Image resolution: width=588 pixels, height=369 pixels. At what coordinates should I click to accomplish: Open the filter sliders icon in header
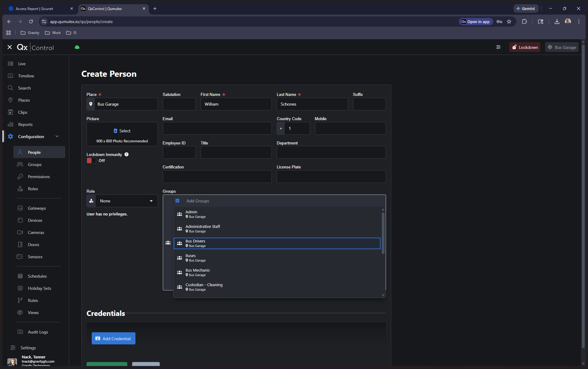coord(498,47)
